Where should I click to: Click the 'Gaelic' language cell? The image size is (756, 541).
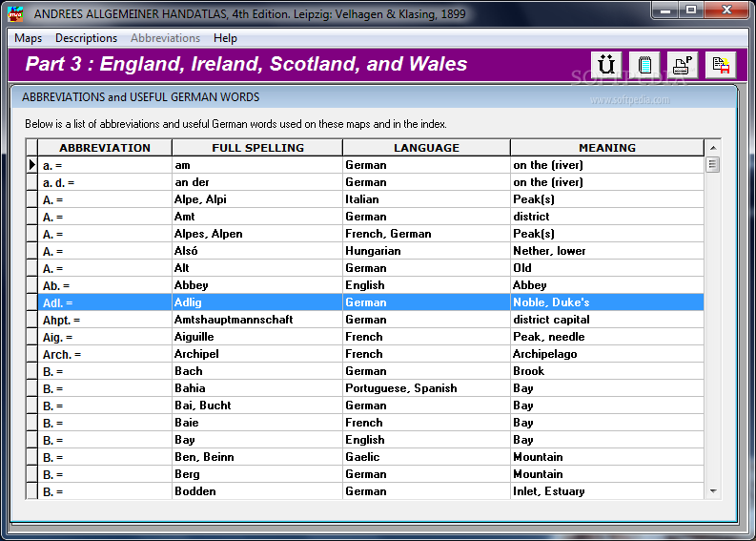click(x=426, y=457)
